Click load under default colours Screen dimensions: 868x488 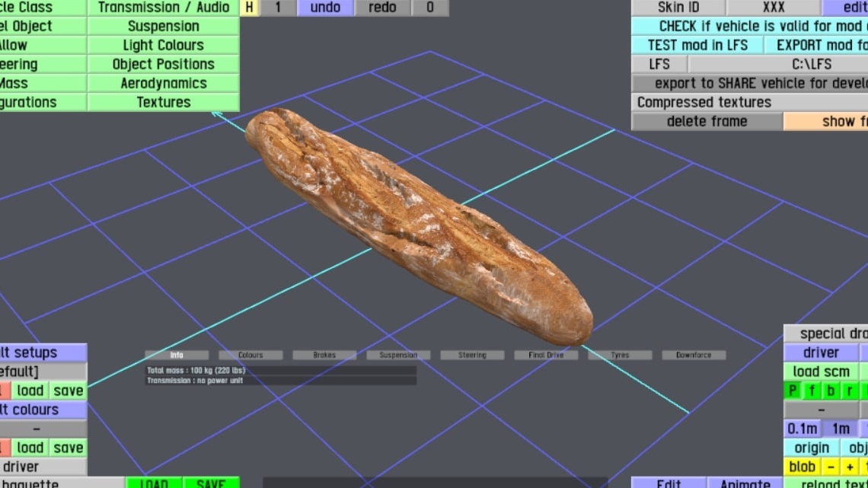click(30, 448)
